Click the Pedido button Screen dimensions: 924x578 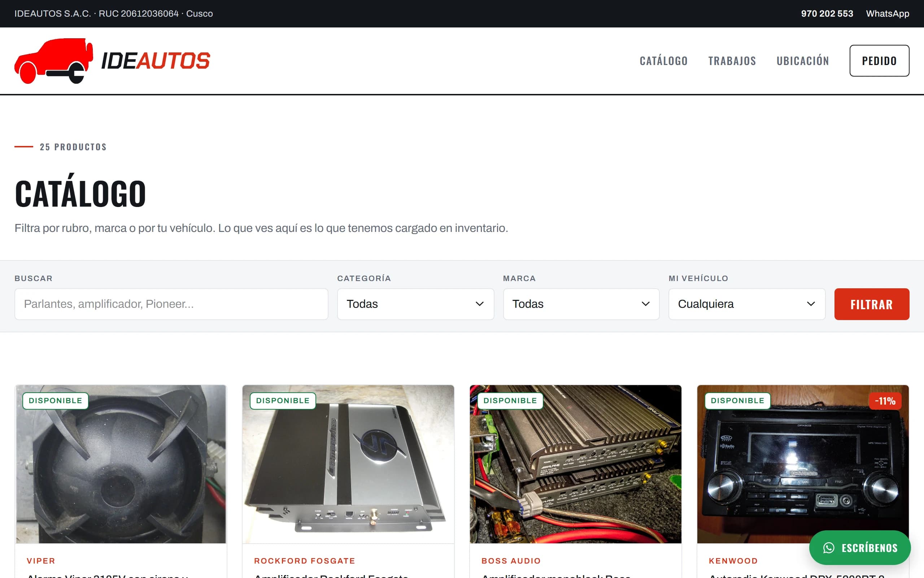(879, 61)
